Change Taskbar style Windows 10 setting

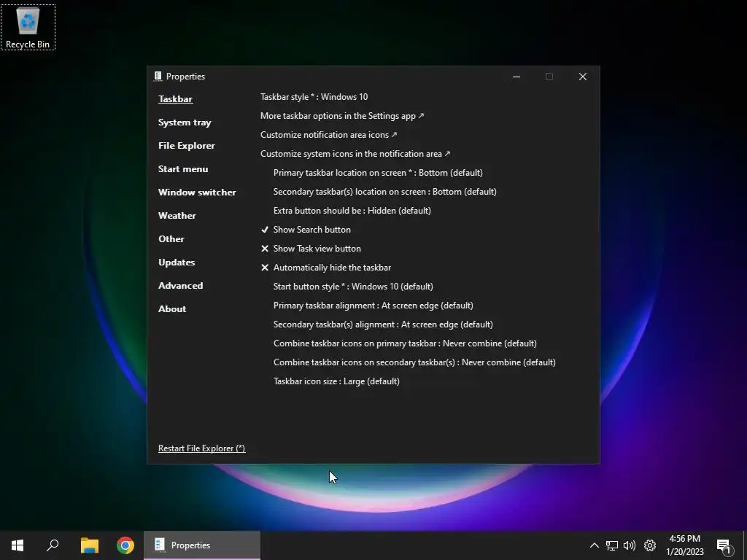314,97
